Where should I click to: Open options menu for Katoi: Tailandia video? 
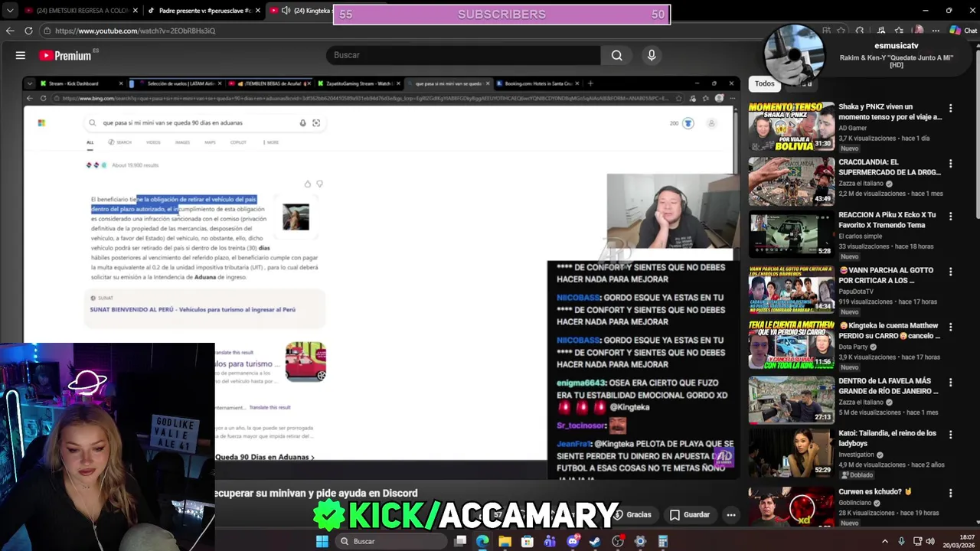(950, 435)
